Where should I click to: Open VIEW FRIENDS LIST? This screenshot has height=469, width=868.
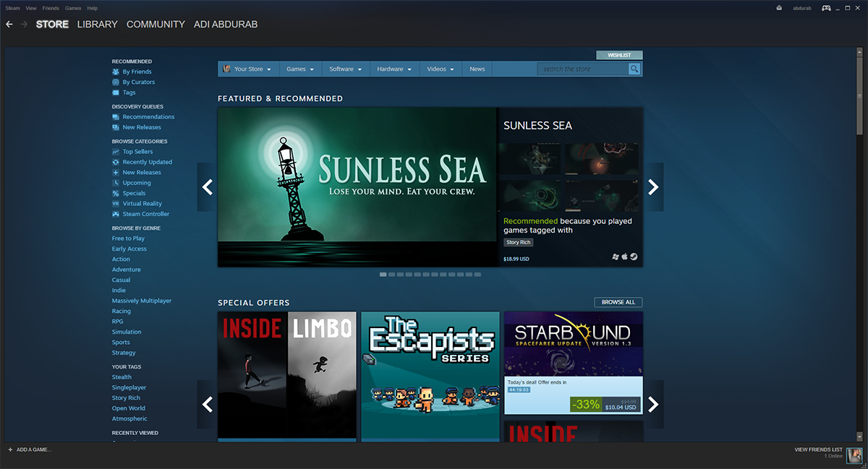(x=818, y=449)
